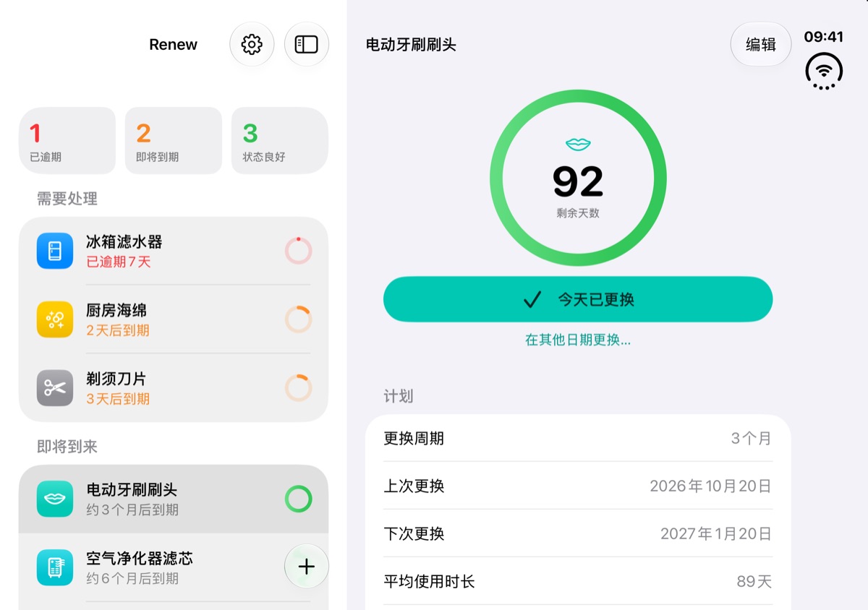Click the checkmark icon on 今天已更换

click(x=532, y=299)
